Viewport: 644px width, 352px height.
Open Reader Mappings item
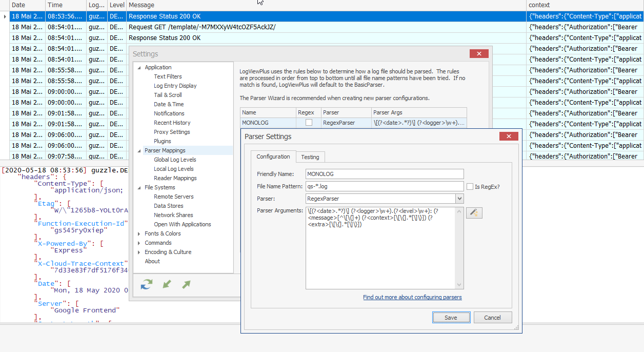175,178
